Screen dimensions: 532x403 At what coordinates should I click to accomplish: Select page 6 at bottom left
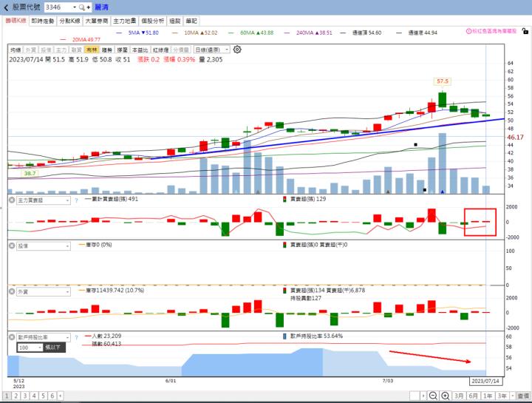52,396
